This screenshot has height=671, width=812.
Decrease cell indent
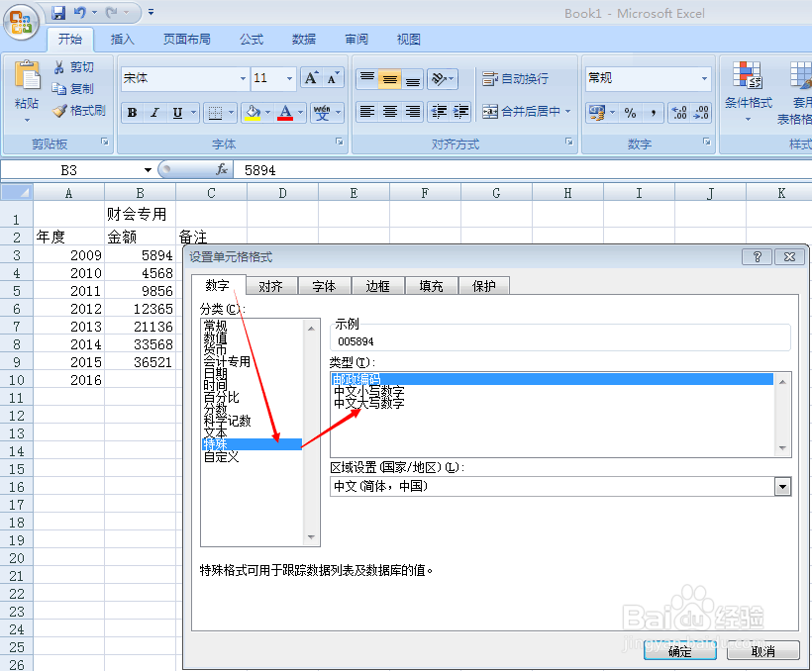pos(439,111)
